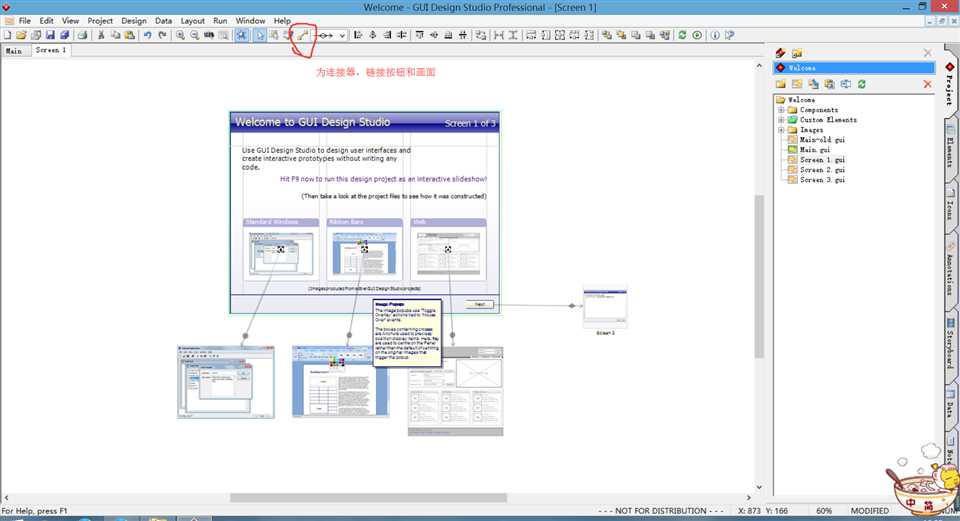Select Main-old.gui in project tree
Viewport: 960px width, 521px height.
[x=822, y=140]
